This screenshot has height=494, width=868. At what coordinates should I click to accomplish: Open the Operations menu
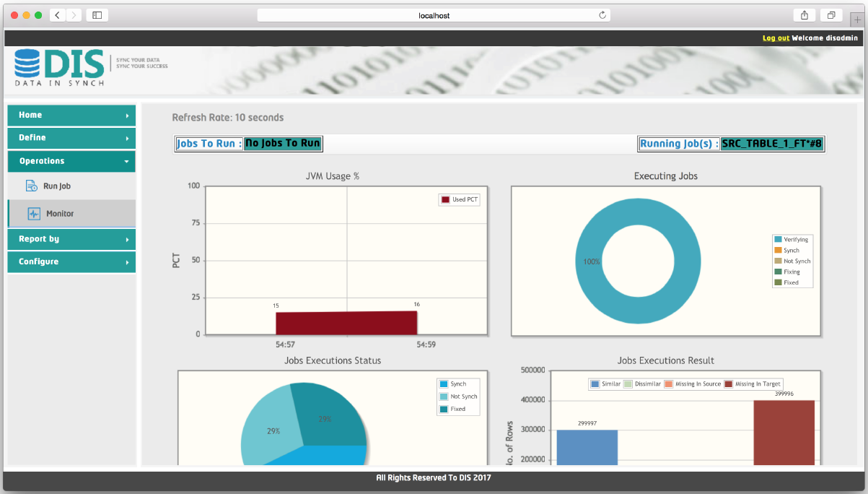point(71,161)
